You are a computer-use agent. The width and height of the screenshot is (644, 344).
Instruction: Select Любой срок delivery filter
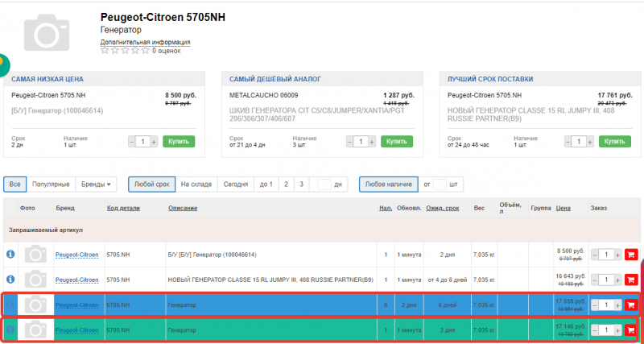pyautogui.click(x=152, y=184)
